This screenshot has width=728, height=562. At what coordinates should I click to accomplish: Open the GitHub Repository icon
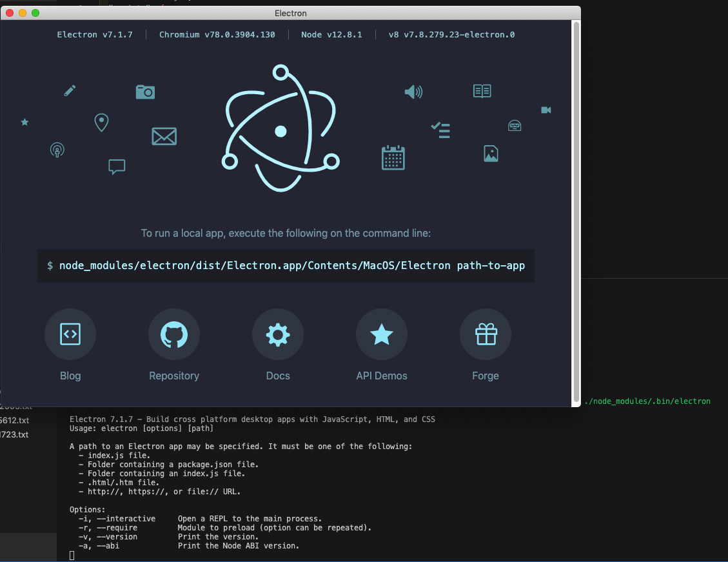click(174, 334)
